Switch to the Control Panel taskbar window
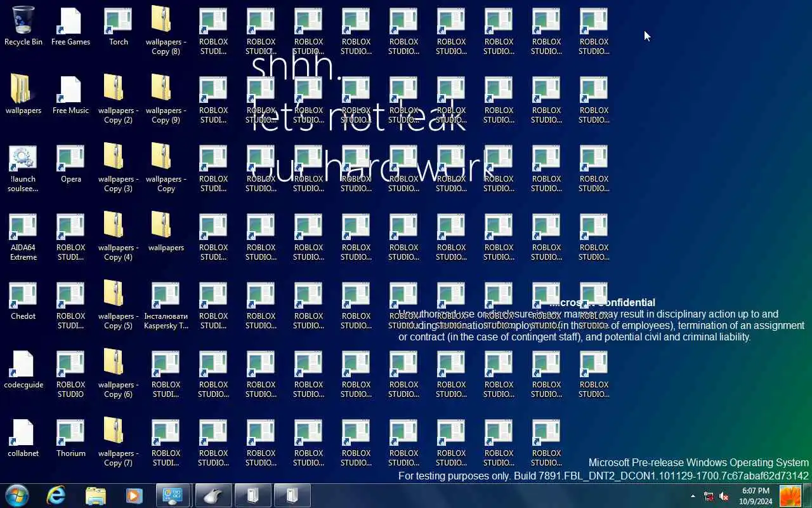The image size is (812, 508). (x=173, y=495)
